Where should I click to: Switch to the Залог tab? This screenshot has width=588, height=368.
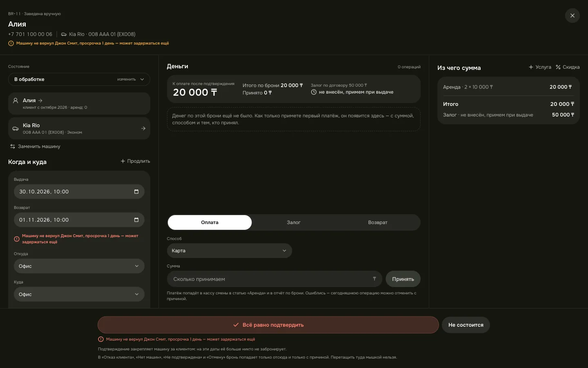[x=294, y=222]
